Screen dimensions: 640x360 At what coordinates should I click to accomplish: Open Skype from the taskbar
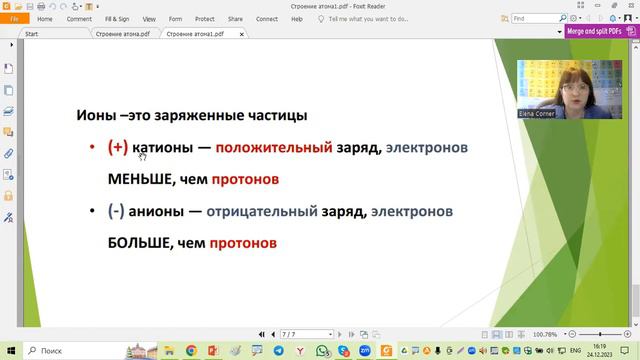344,351
